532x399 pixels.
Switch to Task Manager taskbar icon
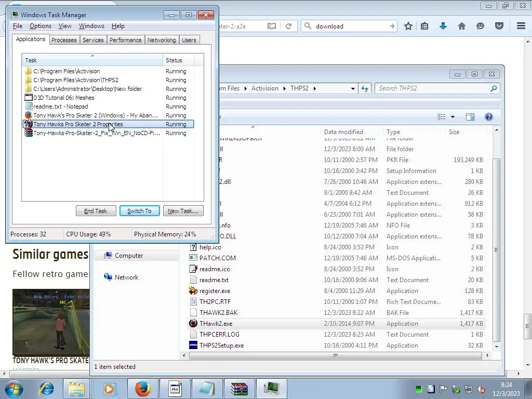pyautogui.click(x=272, y=389)
